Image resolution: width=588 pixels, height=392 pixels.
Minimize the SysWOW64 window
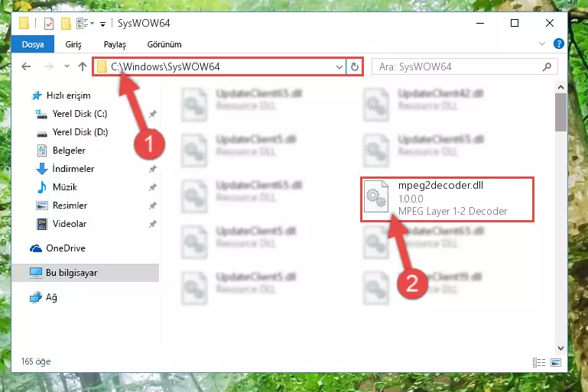480,23
